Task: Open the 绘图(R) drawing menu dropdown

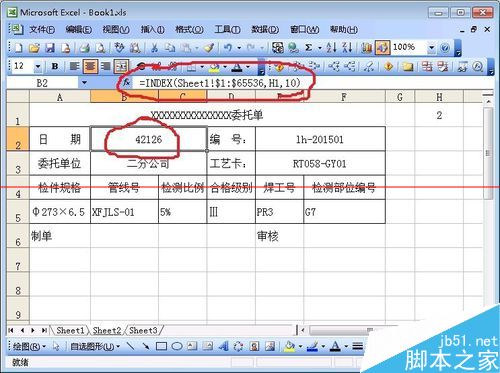Action: click(x=29, y=347)
